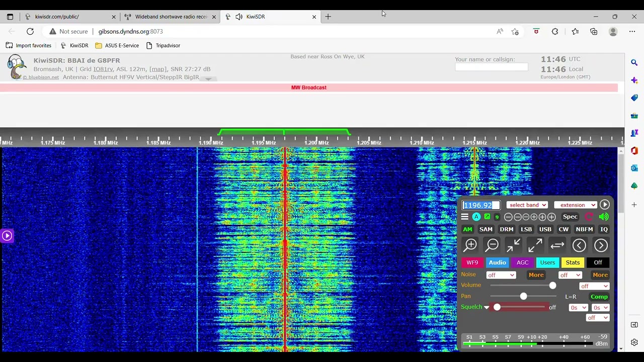Viewport: 644px width, 362px height.
Task: Click the red circular record icon
Action: (589, 217)
